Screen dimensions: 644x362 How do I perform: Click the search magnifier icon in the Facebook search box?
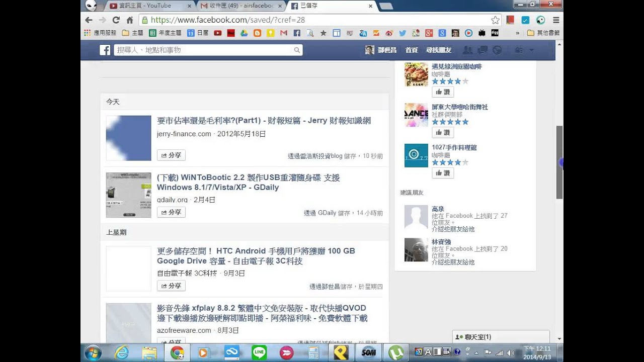(297, 50)
